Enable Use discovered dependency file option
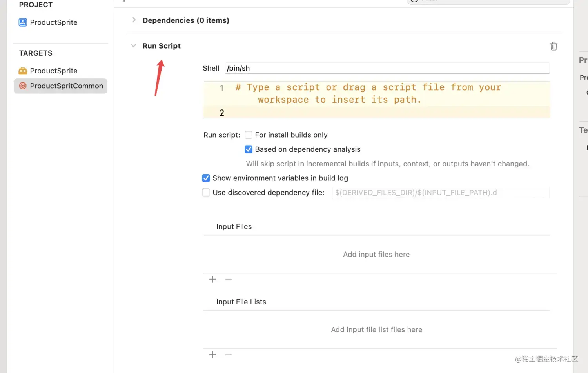 [x=206, y=193]
